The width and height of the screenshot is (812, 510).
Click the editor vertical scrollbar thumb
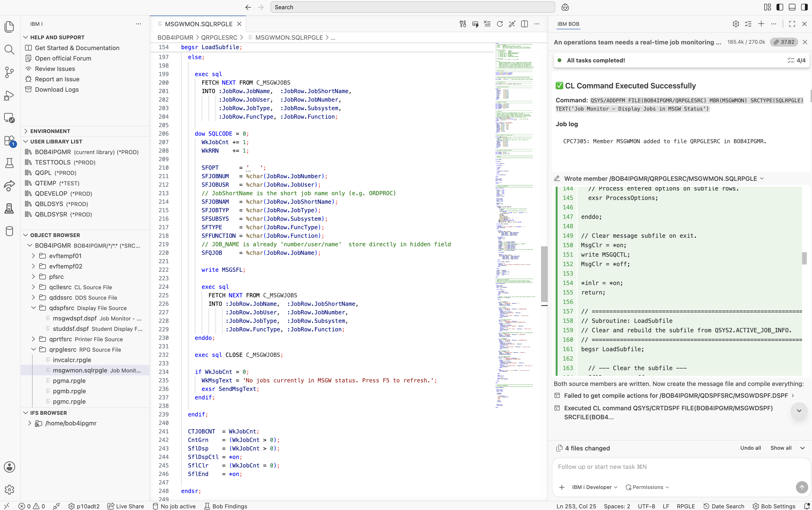coord(544,274)
